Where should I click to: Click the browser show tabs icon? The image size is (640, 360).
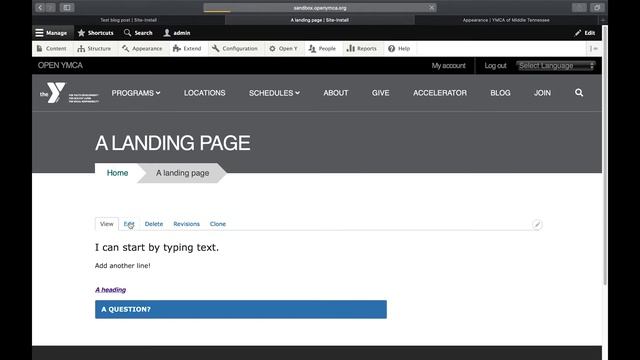click(597, 7)
